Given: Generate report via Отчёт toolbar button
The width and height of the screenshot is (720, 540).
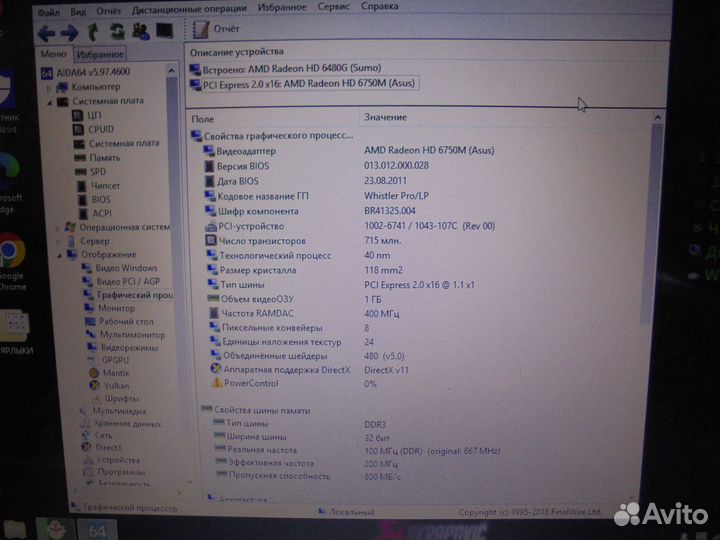Looking at the screenshot, I should tap(216, 29).
